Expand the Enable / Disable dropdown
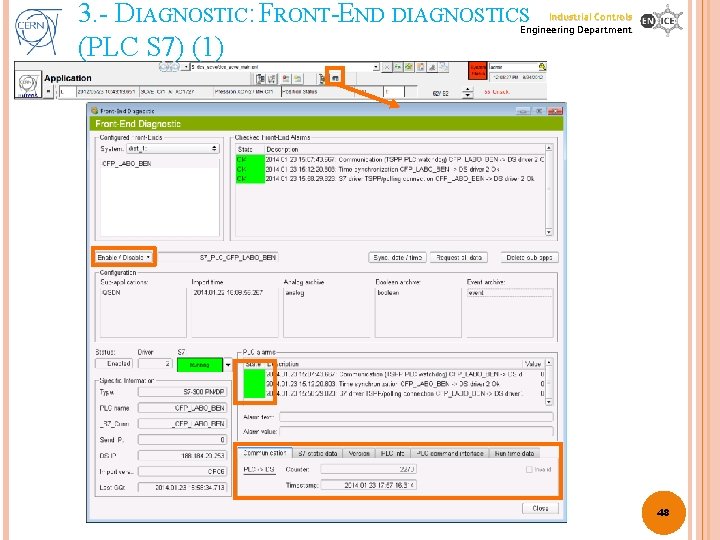This screenshot has height=540, width=720. (x=124, y=257)
